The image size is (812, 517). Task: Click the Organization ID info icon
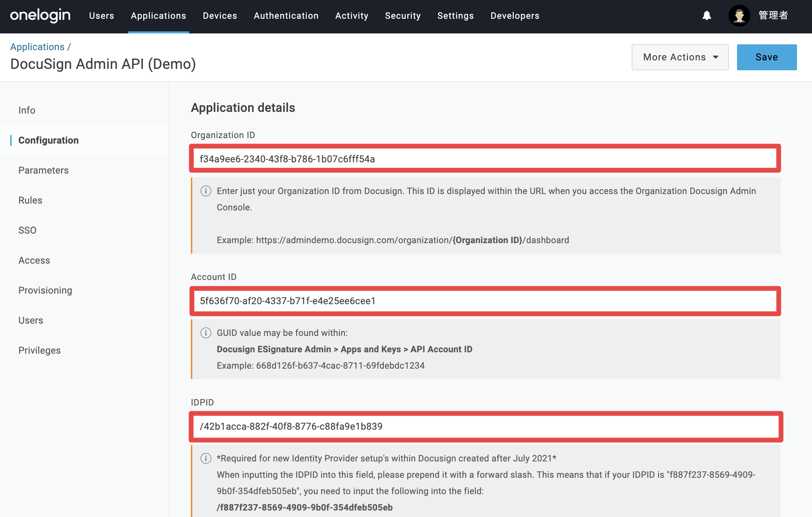coord(206,191)
